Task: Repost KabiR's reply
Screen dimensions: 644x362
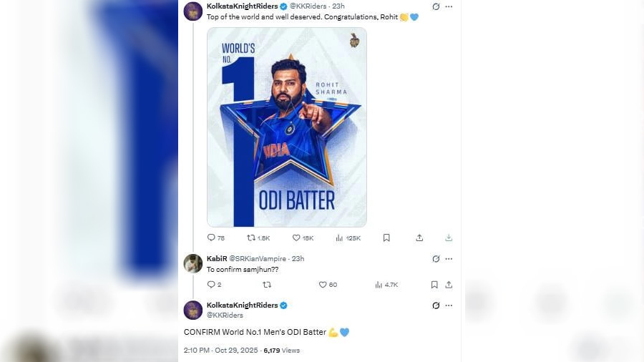Action: pos(267,285)
